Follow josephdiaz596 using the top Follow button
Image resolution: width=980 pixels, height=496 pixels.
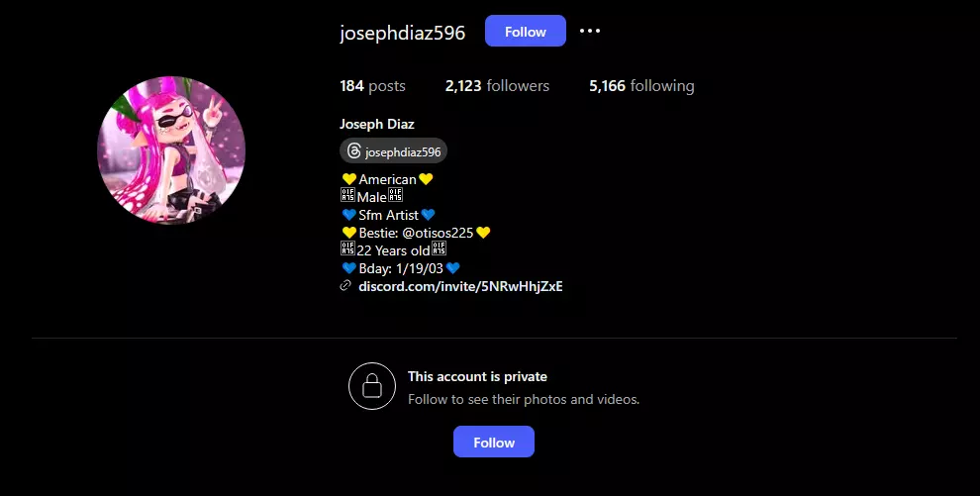pos(525,32)
